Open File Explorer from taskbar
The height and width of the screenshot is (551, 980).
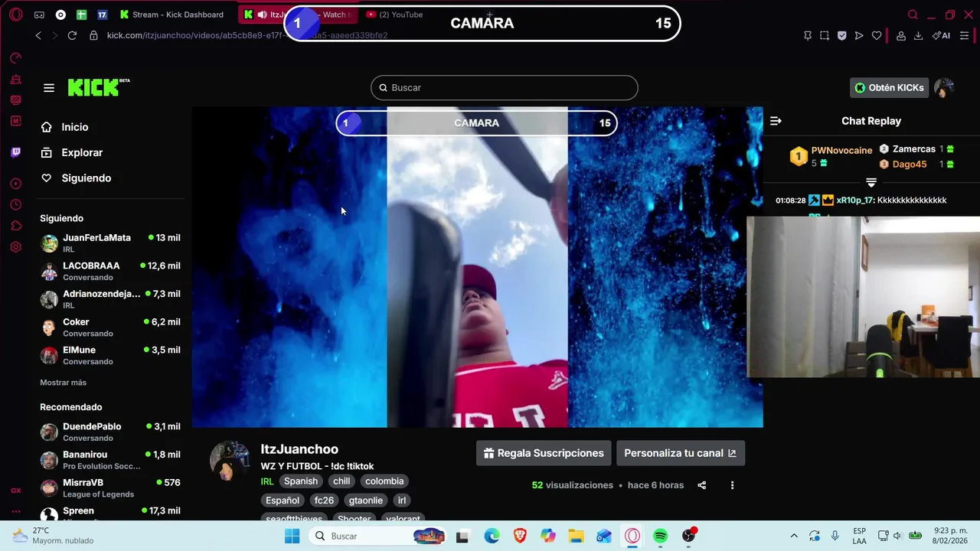[576, 536]
